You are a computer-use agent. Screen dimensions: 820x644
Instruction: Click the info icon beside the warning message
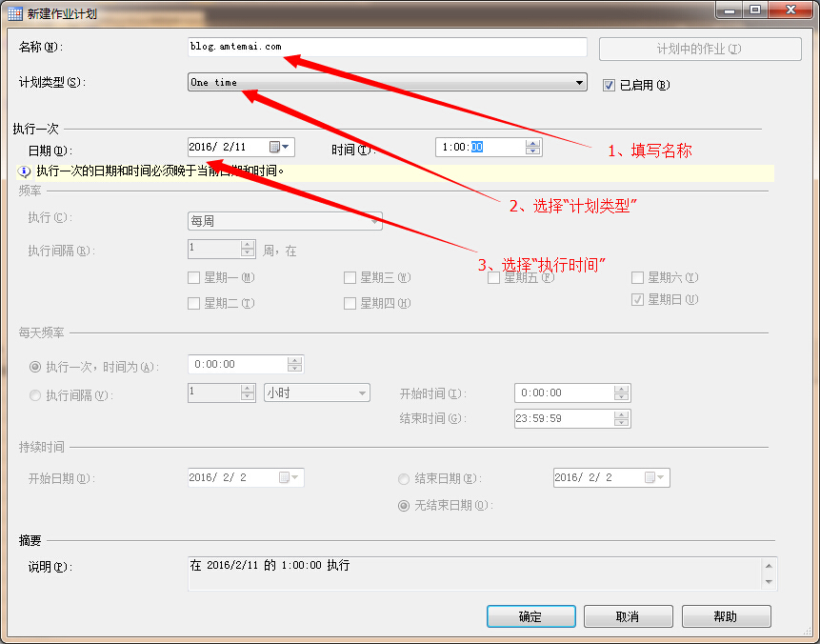[x=25, y=172]
